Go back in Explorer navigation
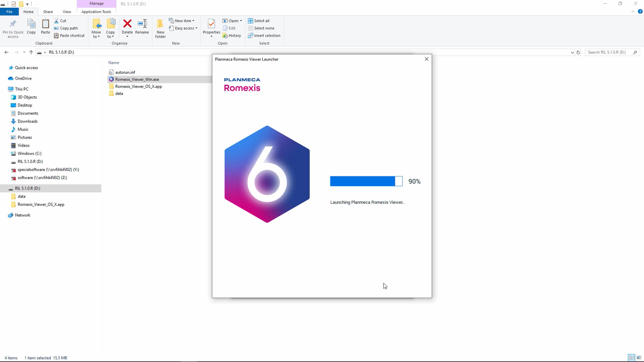The width and height of the screenshot is (644, 362). (x=6, y=52)
